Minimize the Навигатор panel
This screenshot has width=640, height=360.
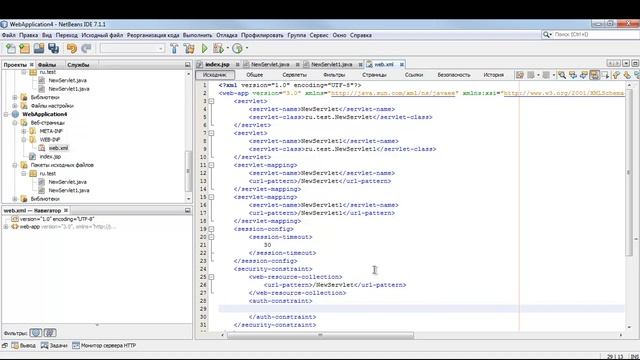click(x=188, y=211)
